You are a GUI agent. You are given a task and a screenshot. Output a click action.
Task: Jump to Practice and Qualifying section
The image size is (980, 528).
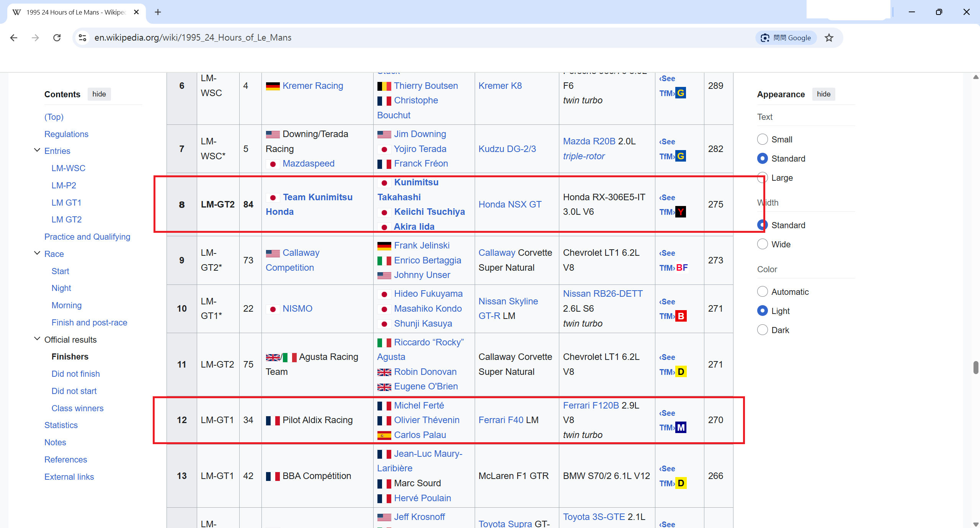[87, 237]
